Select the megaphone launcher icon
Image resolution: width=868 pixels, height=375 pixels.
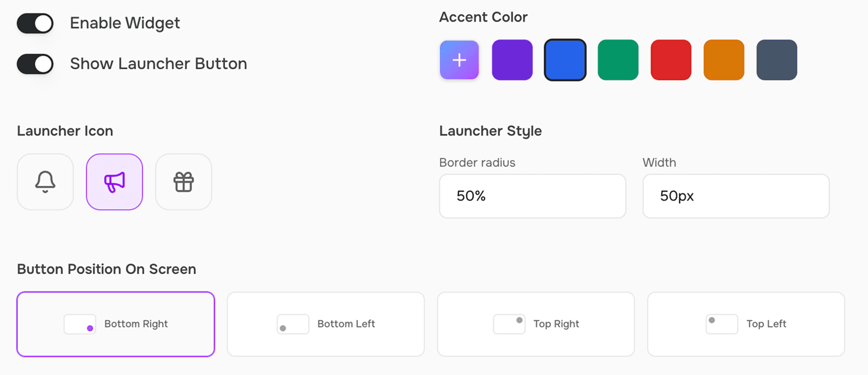click(x=114, y=182)
